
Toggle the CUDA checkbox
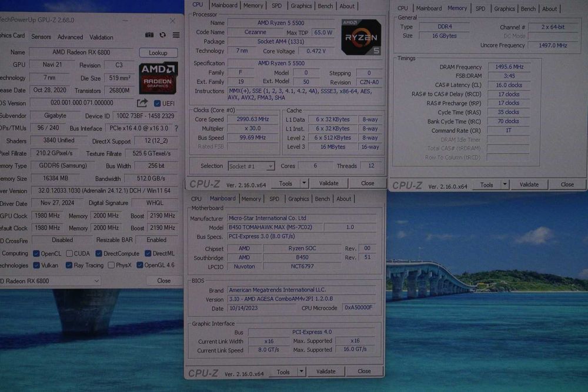[x=69, y=253]
